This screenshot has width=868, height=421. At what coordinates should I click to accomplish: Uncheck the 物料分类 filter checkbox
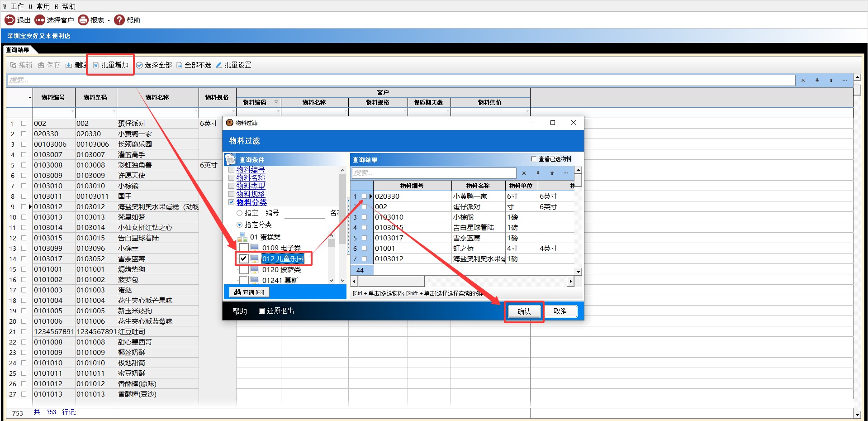[231, 202]
